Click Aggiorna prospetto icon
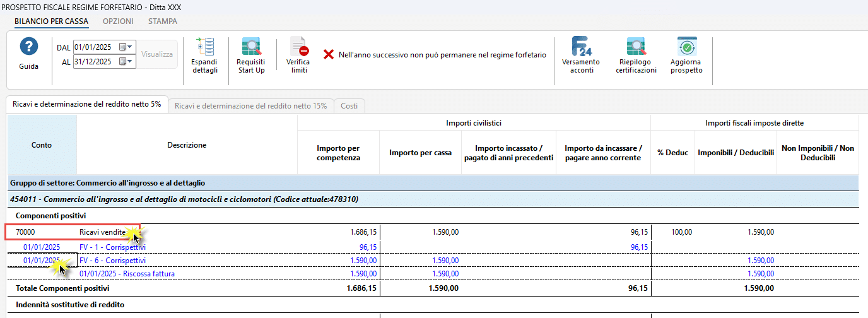 [x=686, y=47]
